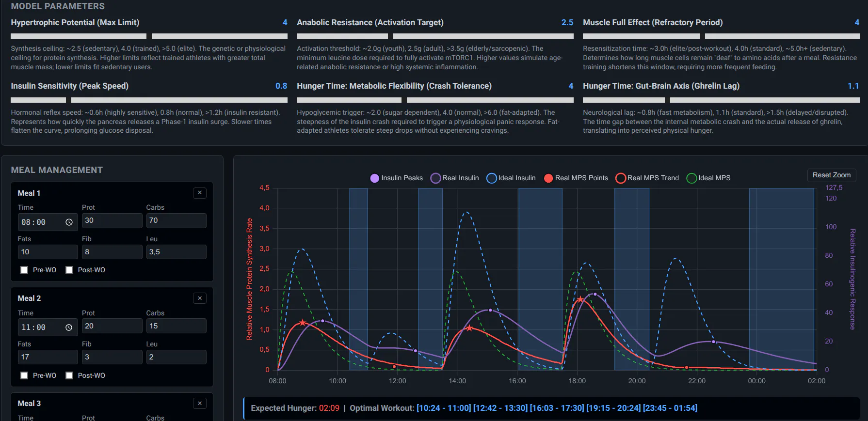Screen dimensions: 868x421
Task: Adjust the Muscle Full Effect slider
Action: click(x=721, y=36)
